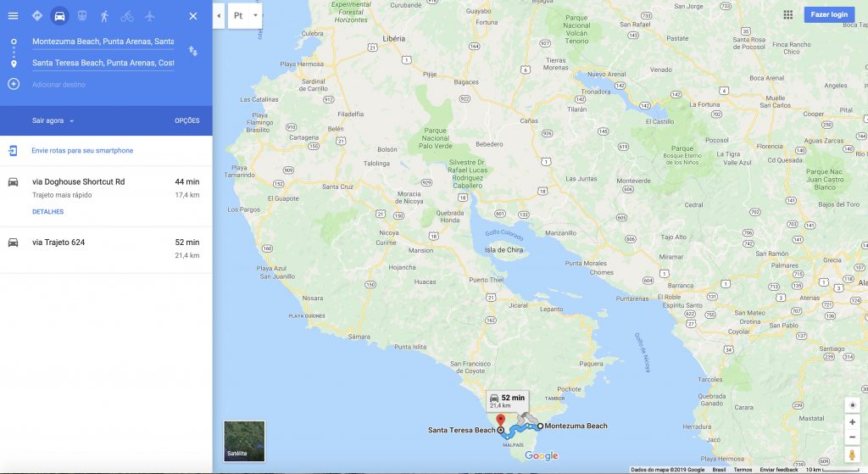Screen dimensions: 868x474
Task: Click show my location button
Action: click(x=852, y=404)
